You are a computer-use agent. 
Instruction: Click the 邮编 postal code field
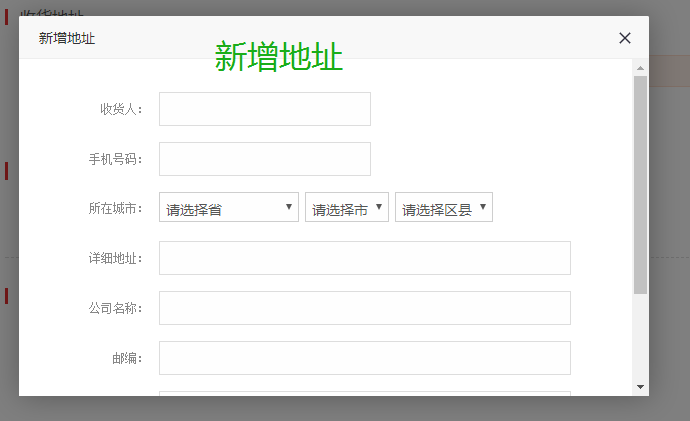pyautogui.click(x=365, y=358)
